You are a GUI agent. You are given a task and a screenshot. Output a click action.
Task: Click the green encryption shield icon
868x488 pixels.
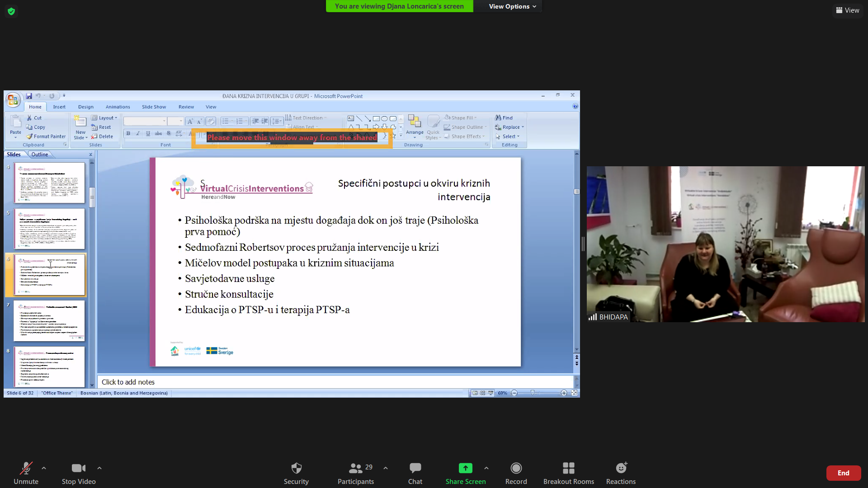(11, 11)
